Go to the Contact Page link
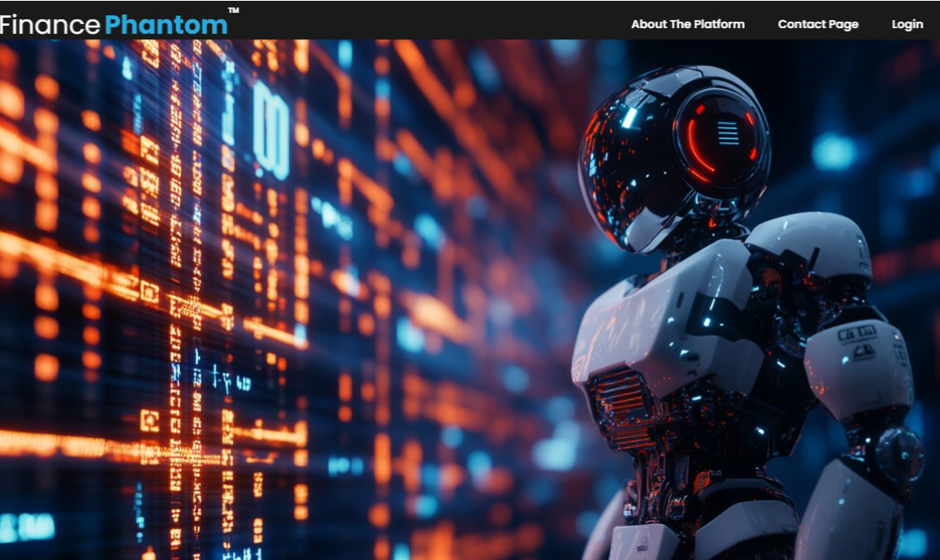 817,24
